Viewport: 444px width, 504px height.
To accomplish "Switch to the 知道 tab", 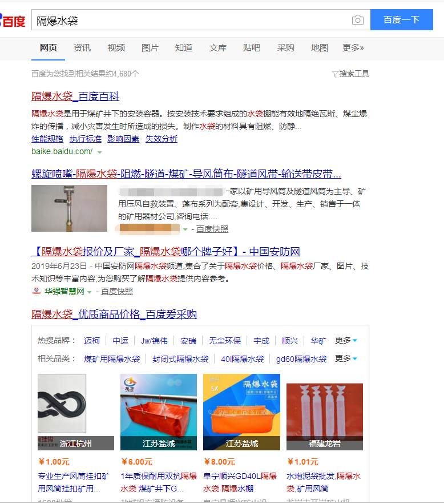I will click(184, 48).
